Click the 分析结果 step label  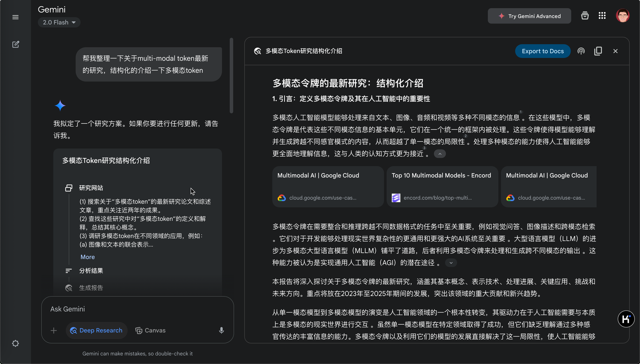[91, 271]
